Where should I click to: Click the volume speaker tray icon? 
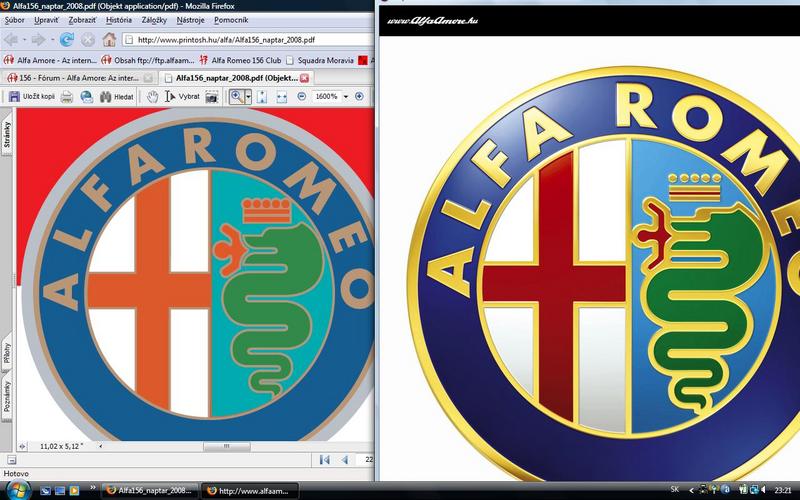pos(764,490)
